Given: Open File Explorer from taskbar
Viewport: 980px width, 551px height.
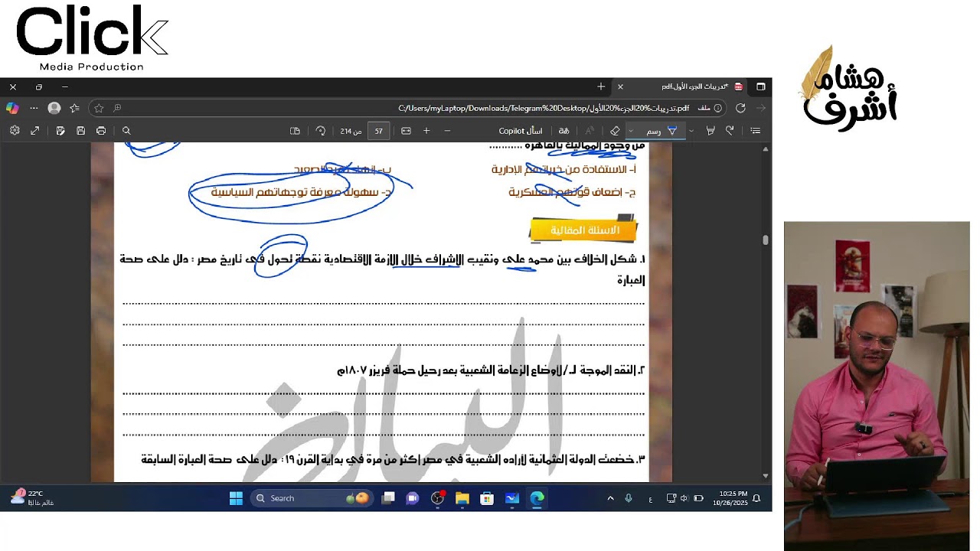Looking at the screenshot, I should click(x=462, y=498).
